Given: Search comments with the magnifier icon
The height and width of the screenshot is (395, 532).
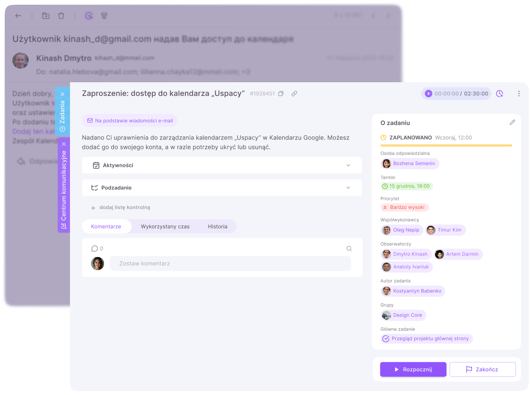Looking at the screenshot, I should point(349,249).
